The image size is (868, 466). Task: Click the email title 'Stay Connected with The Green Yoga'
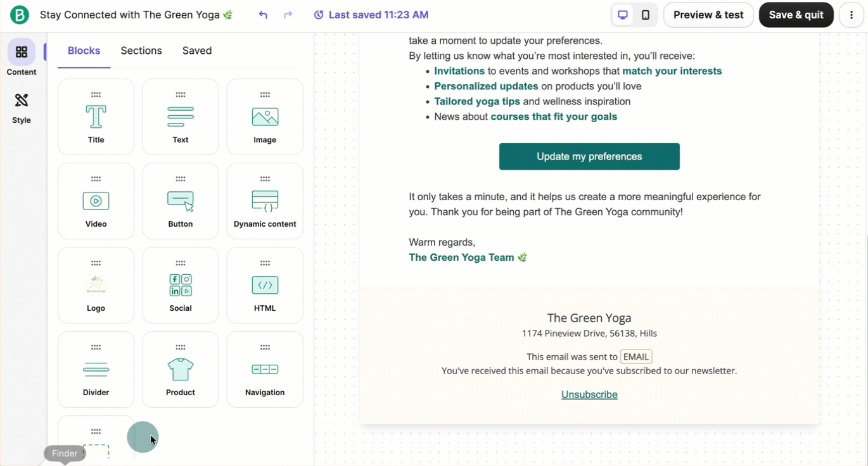[x=136, y=15]
